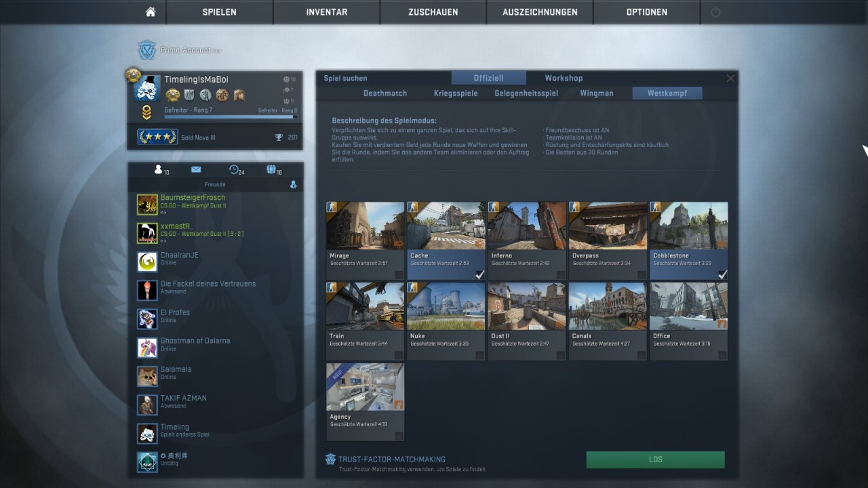
Task: Open the AUSZEICHNUNGEN menu
Action: 540,12
